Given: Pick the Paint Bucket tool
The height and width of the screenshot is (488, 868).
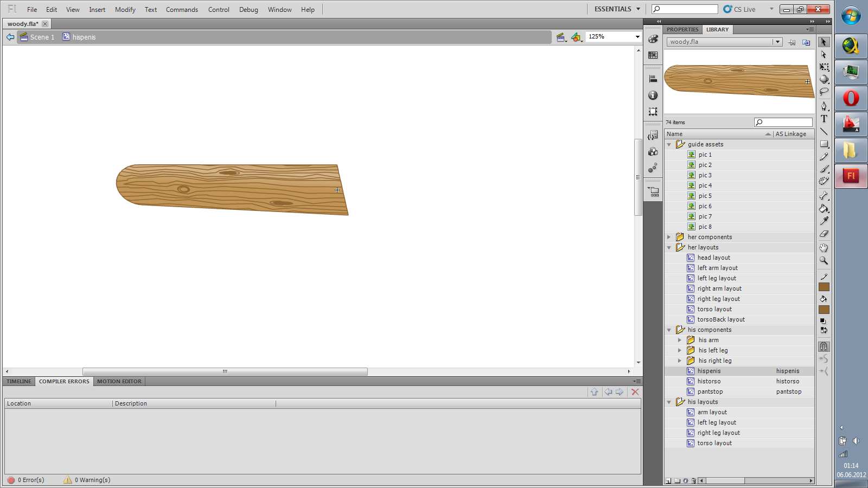Looking at the screenshot, I should 824,209.
